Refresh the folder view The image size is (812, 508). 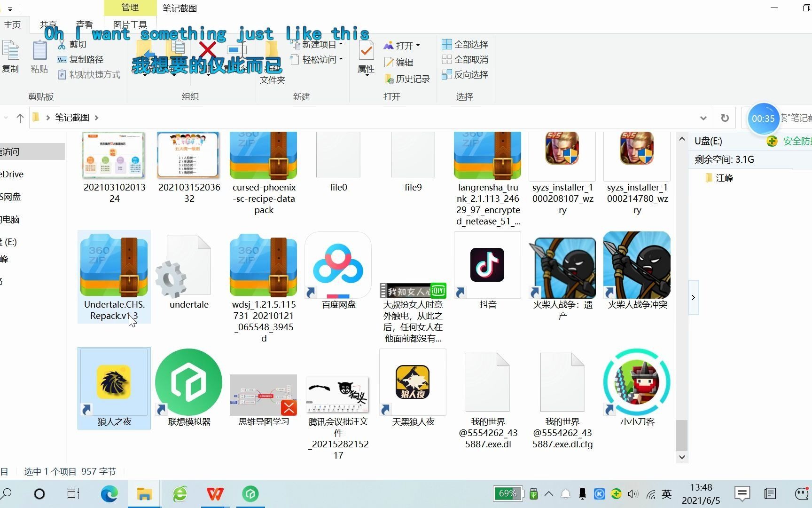point(725,118)
